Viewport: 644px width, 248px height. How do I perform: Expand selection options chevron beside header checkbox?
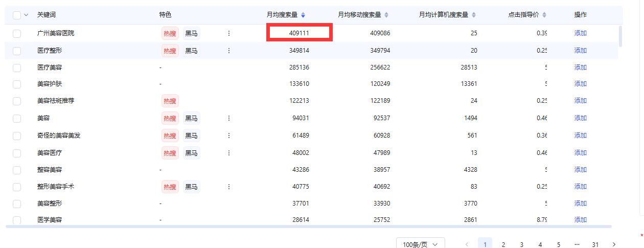[26, 15]
